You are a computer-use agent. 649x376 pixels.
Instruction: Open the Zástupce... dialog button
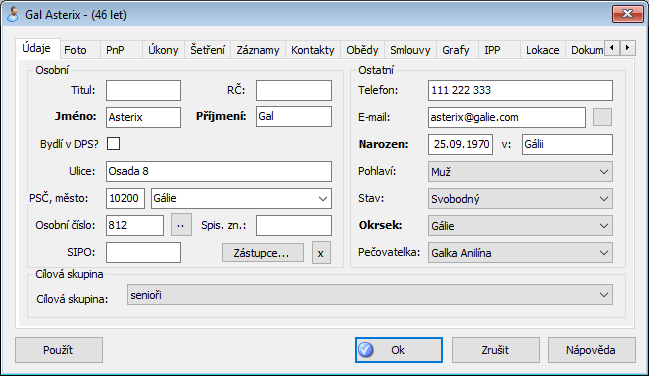coord(262,253)
